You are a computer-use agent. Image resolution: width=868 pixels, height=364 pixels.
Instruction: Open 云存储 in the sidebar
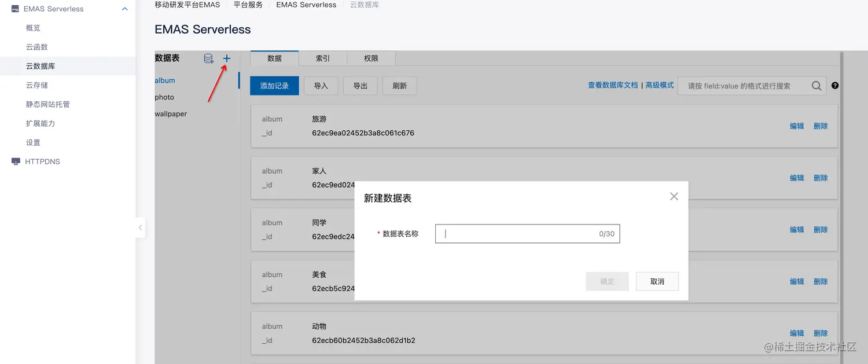click(x=36, y=85)
